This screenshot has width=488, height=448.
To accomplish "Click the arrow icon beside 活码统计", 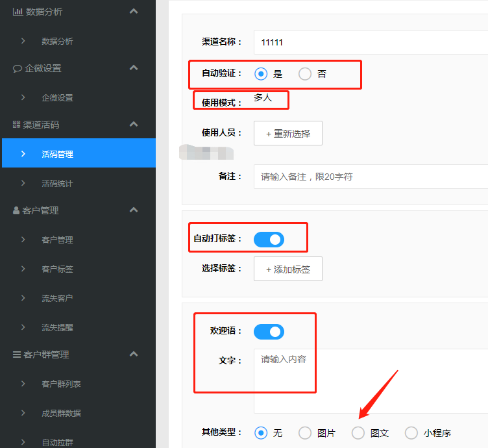I will [23, 183].
